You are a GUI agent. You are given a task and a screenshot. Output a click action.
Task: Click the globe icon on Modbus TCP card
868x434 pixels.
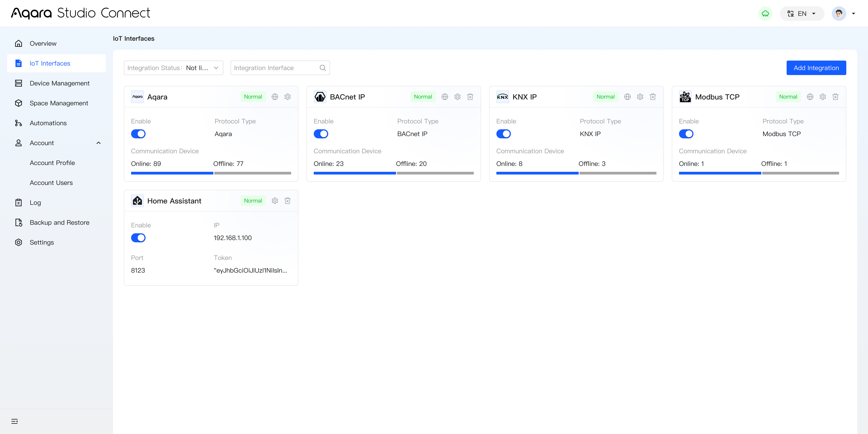[810, 97]
